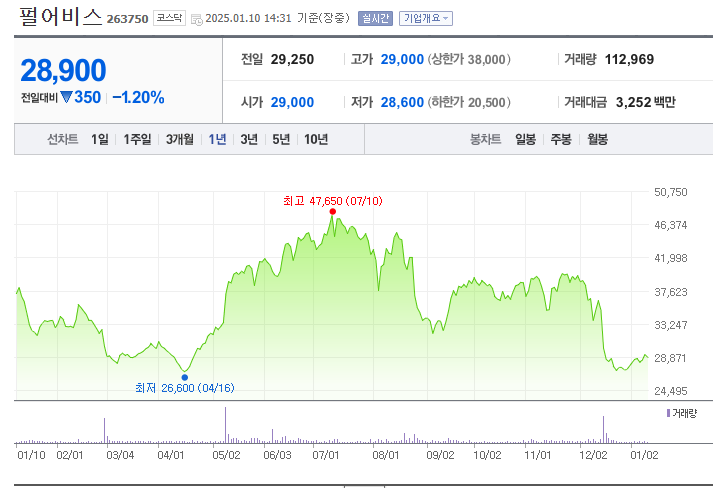
Task: Click the change rate -1.20%
Action: (138, 97)
